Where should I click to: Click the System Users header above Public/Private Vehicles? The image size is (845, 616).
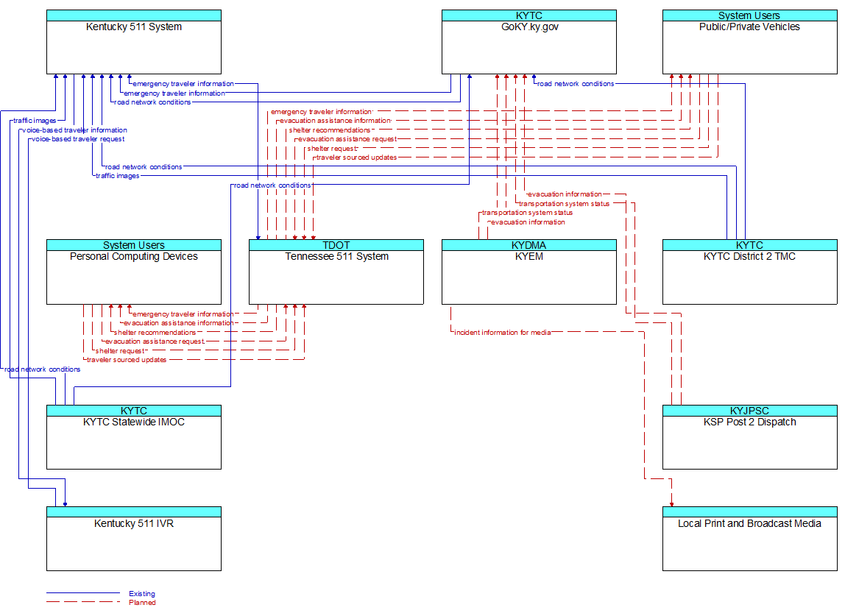tap(749, 15)
